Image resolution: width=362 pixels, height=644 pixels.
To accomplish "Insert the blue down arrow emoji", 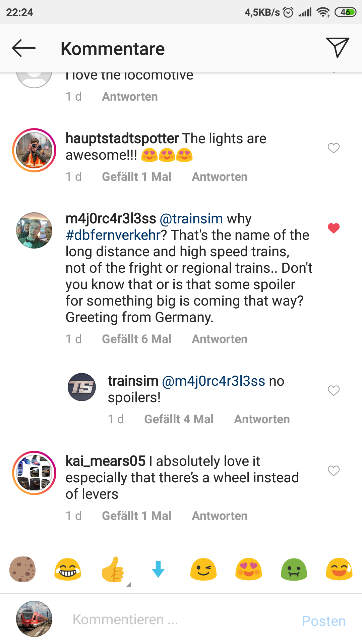I will click(158, 569).
